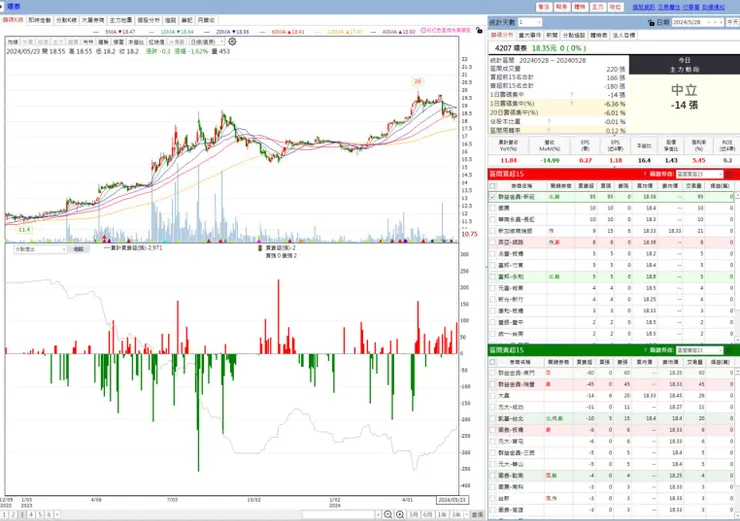Viewport: 740px width, 521px height.
Task: Click help icon beside 佔股本比重
Action: point(549,121)
